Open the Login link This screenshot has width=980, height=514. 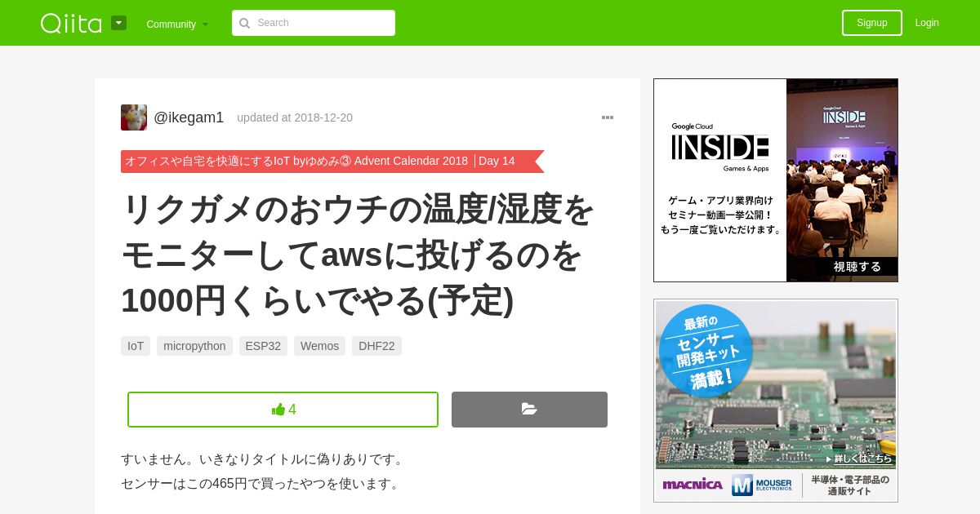(x=927, y=23)
